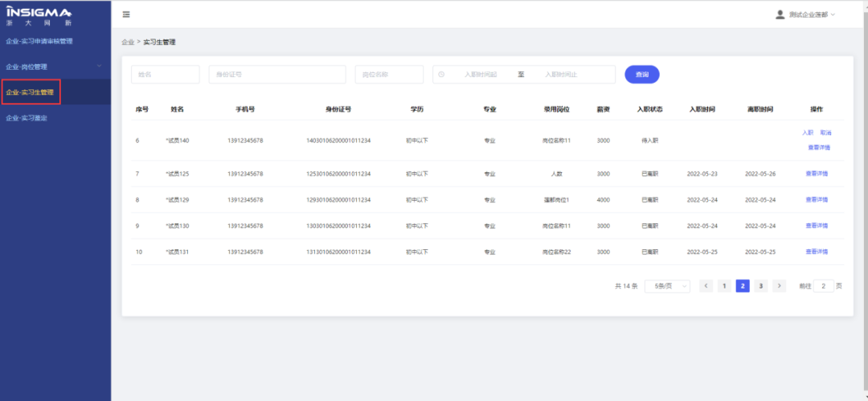Open 企业-实习鉴定 menu item

(27, 118)
